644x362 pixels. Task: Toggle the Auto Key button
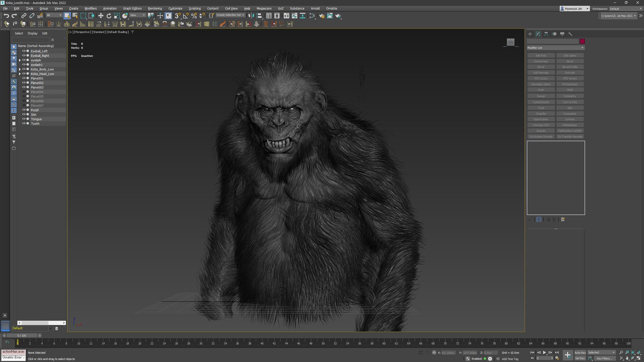(x=580, y=353)
